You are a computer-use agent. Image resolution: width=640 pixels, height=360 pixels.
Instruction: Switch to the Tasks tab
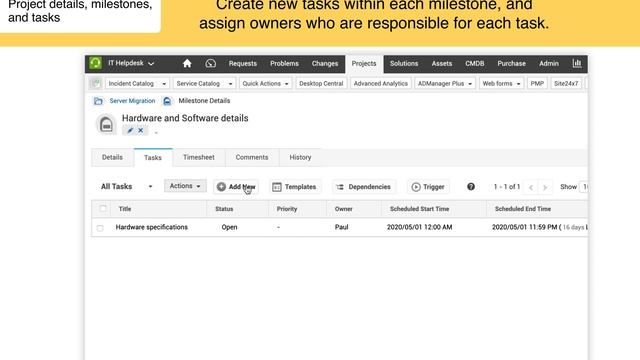(153, 158)
